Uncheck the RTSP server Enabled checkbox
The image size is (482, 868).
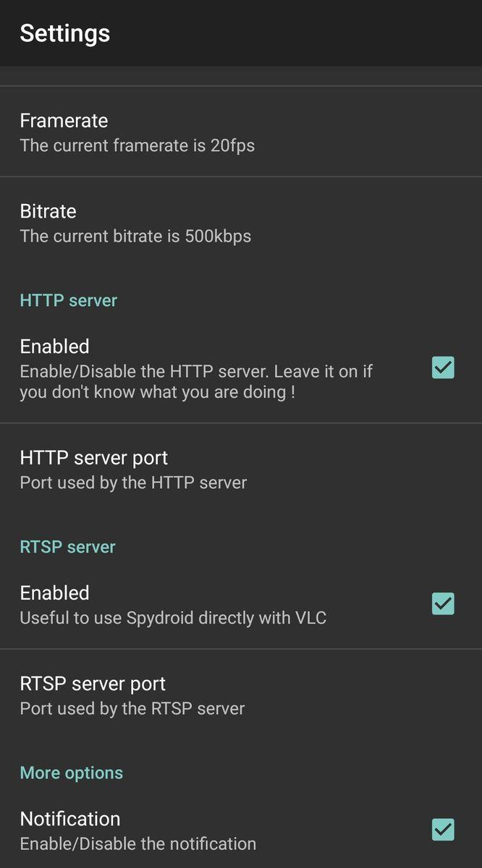click(x=443, y=603)
